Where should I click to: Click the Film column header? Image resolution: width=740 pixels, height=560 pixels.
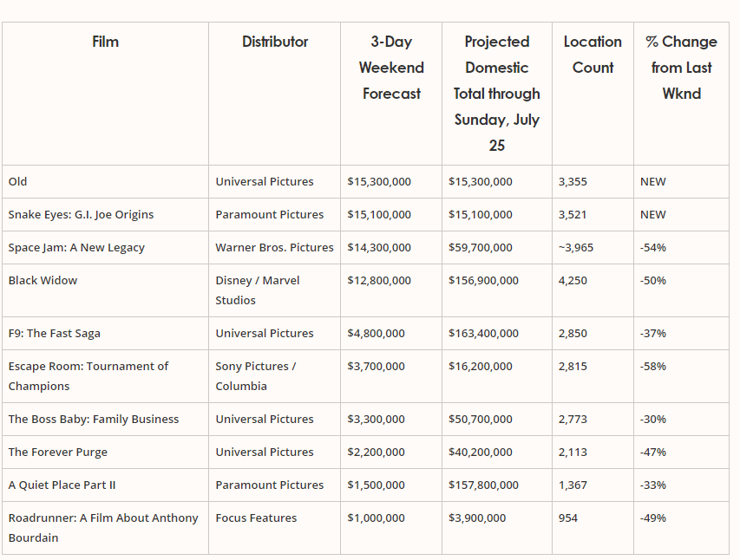coord(105,42)
